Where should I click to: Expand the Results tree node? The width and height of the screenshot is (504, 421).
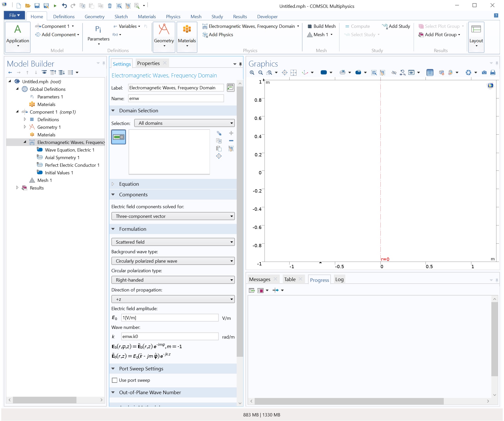[17, 188]
